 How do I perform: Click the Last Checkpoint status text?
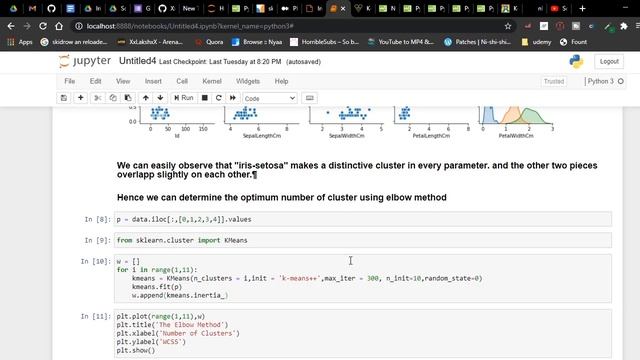220,62
